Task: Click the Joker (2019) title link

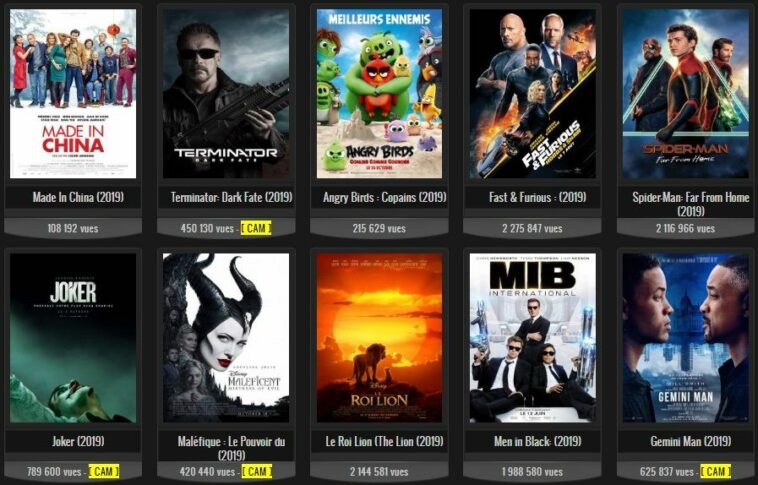Action: coord(78,441)
